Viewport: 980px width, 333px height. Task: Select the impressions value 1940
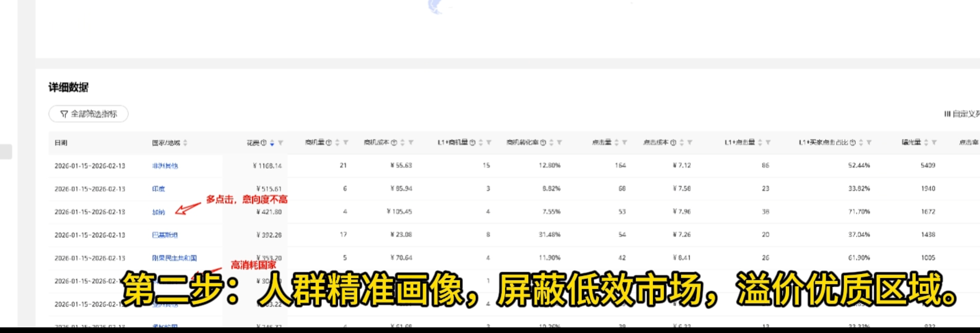click(928, 188)
